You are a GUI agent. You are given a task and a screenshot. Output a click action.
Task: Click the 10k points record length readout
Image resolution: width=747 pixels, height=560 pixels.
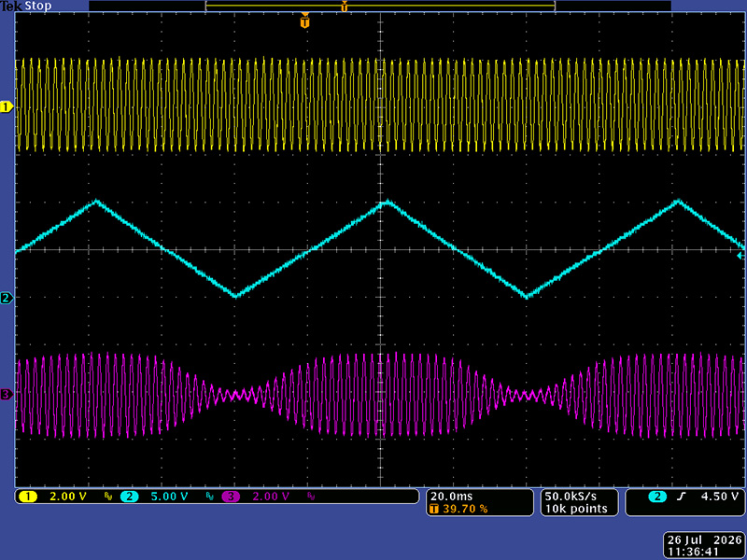point(576,509)
